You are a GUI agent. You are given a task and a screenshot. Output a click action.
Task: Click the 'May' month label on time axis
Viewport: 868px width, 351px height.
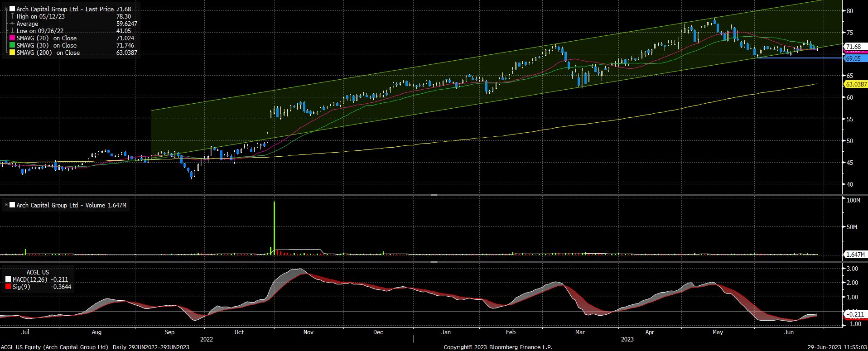pyautogui.click(x=718, y=332)
